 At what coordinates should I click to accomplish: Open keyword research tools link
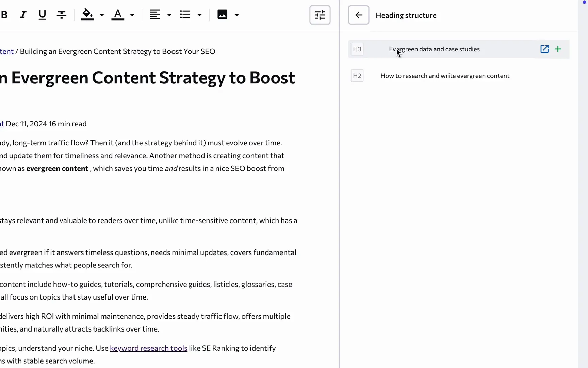(x=148, y=348)
